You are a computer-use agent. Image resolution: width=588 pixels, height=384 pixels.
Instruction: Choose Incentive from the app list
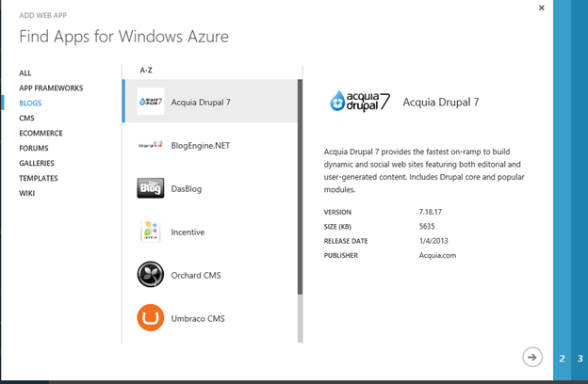pyautogui.click(x=210, y=232)
